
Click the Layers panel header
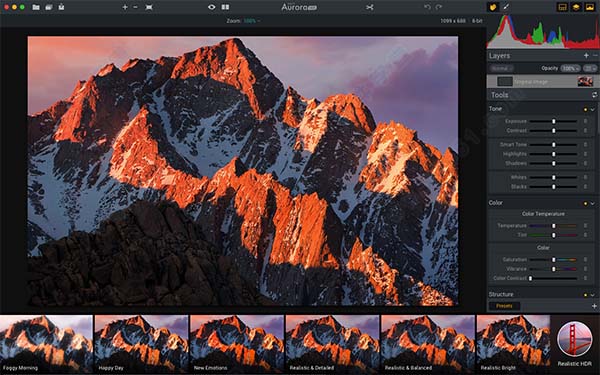[543, 56]
